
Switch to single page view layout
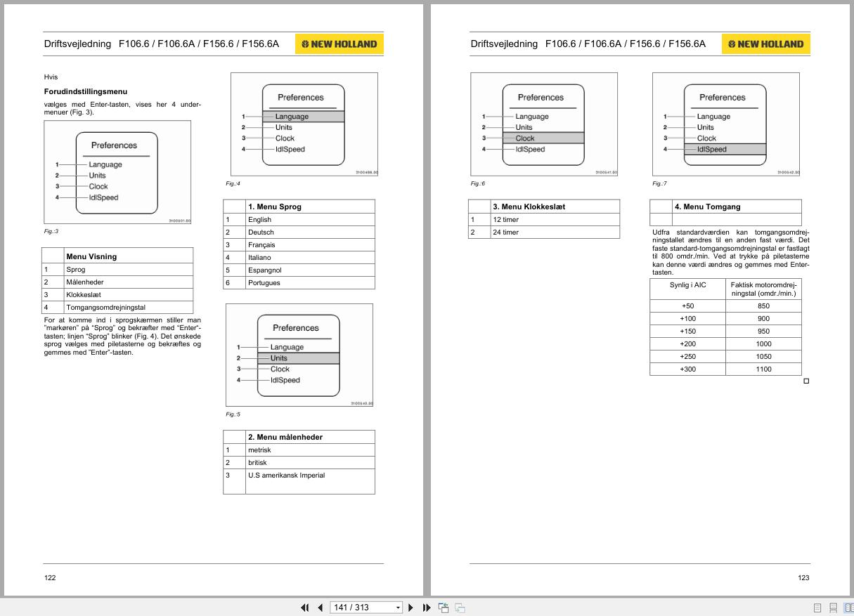tap(817, 608)
